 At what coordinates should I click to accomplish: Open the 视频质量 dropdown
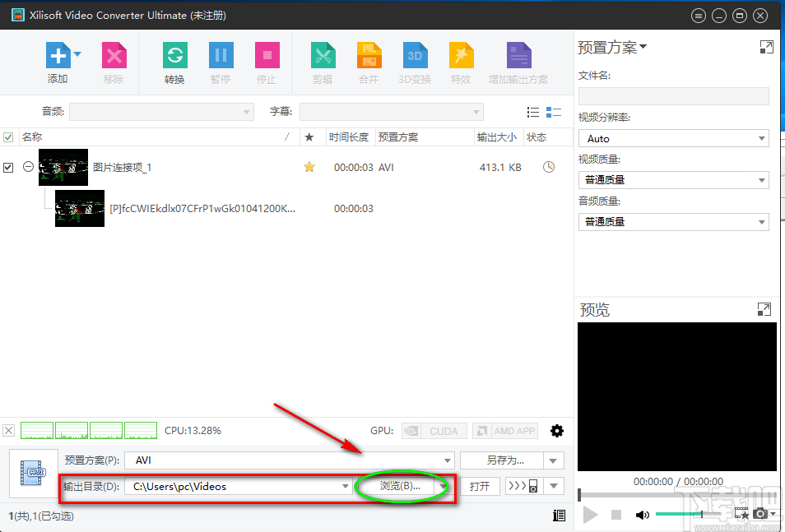pyautogui.click(x=673, y=180)
